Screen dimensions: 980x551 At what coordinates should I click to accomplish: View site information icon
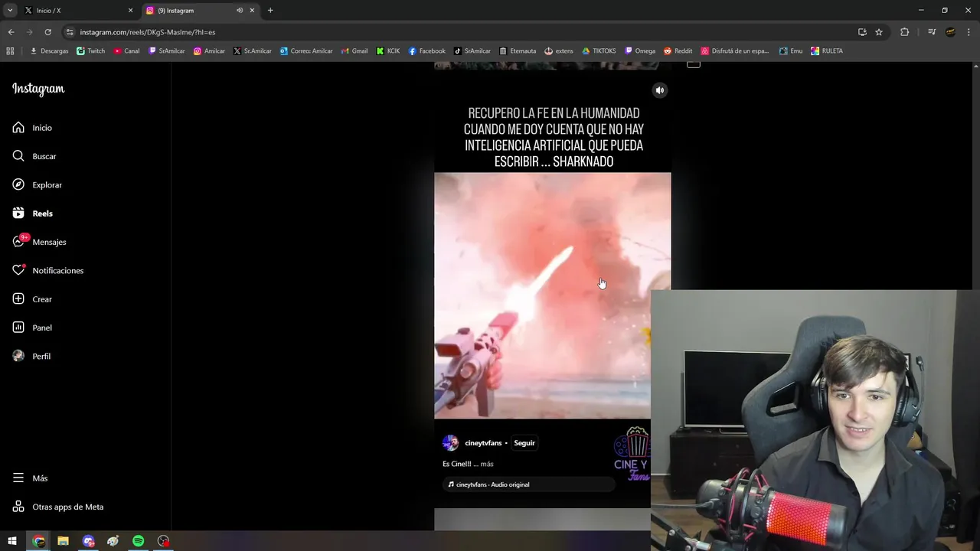pos(70,32)
